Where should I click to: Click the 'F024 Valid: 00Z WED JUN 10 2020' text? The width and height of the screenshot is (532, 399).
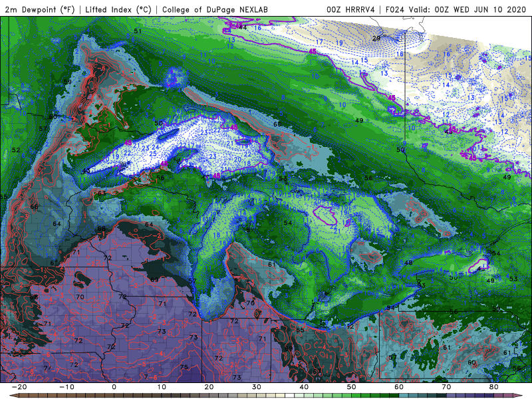coord(456,9)
